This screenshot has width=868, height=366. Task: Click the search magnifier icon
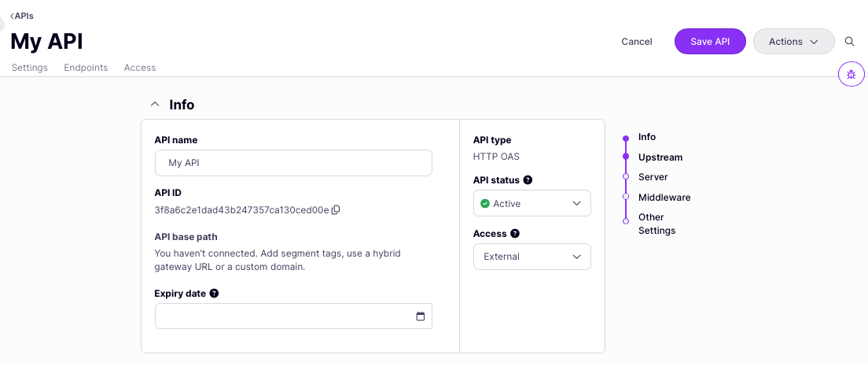pos(849,42)
